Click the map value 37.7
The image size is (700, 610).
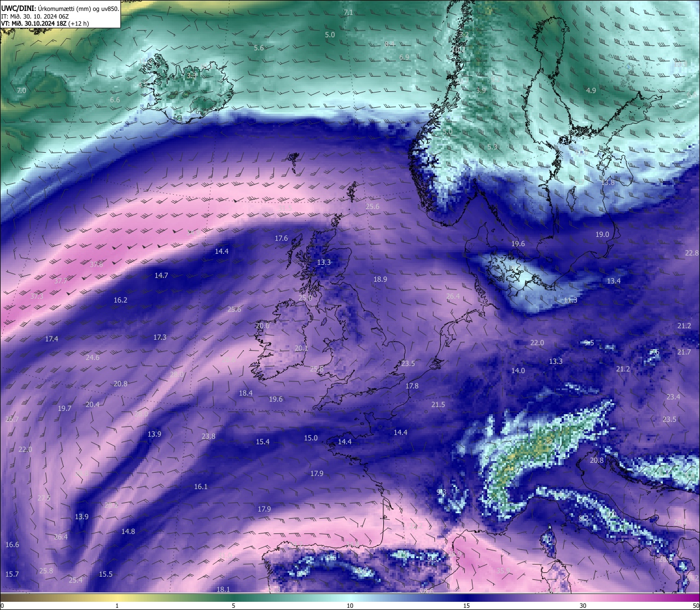click(61, 281)
